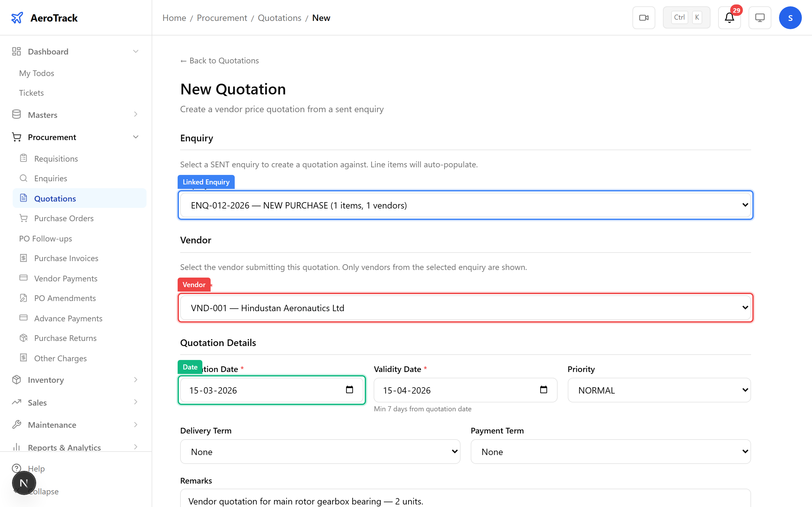The image size is (812, 507).
Task: Open the video call icon in top bar
Action: pos(644,17)
